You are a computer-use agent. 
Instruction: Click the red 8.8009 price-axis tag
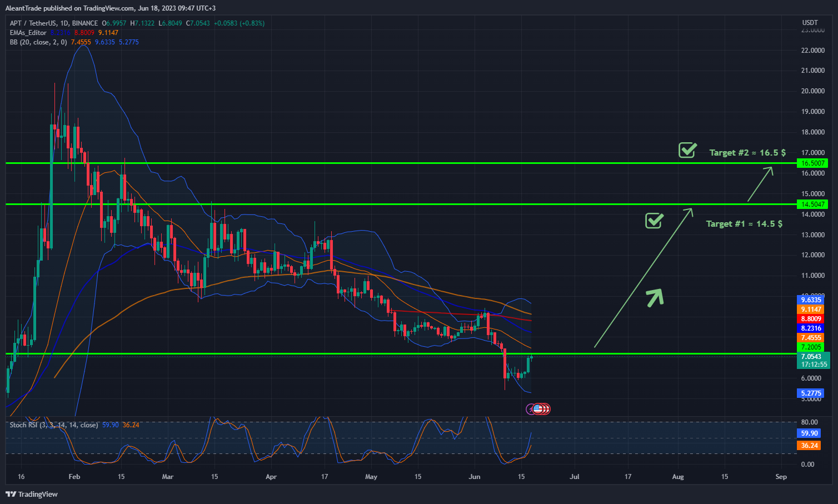click(811, 319)
